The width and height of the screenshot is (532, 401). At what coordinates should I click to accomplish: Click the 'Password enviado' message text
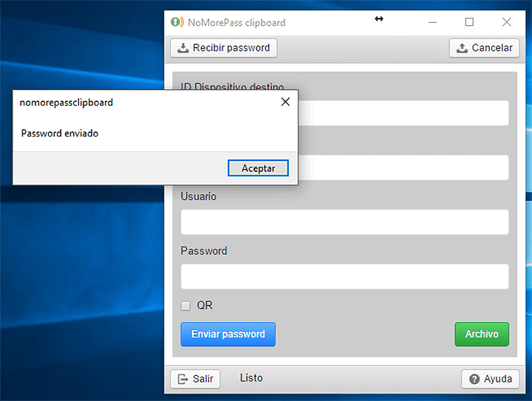click(x=60, y=133)
